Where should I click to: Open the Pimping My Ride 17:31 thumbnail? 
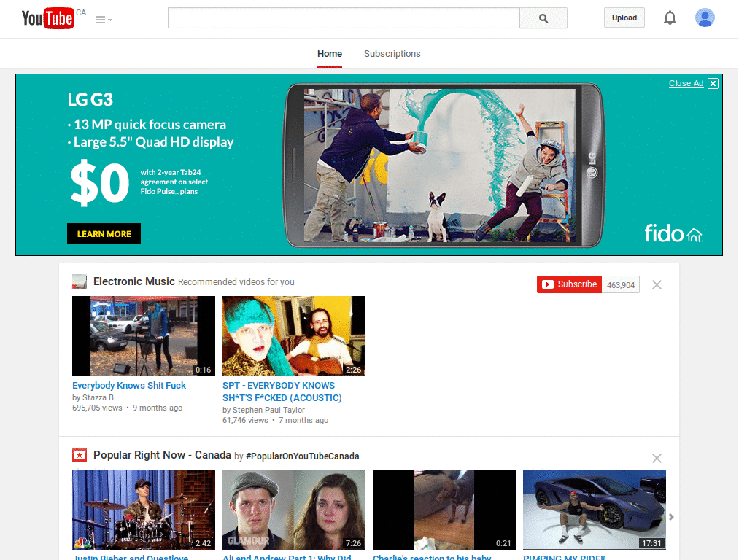point(595,510)
